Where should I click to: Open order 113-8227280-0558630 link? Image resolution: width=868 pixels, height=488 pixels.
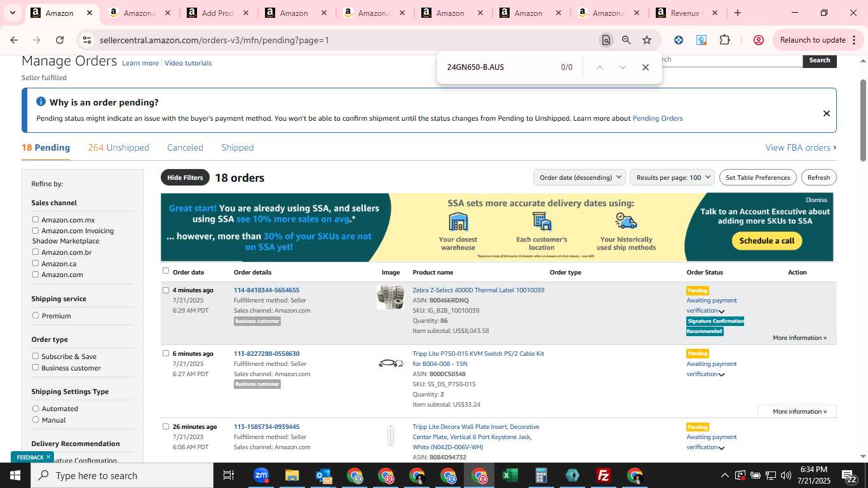266,353
